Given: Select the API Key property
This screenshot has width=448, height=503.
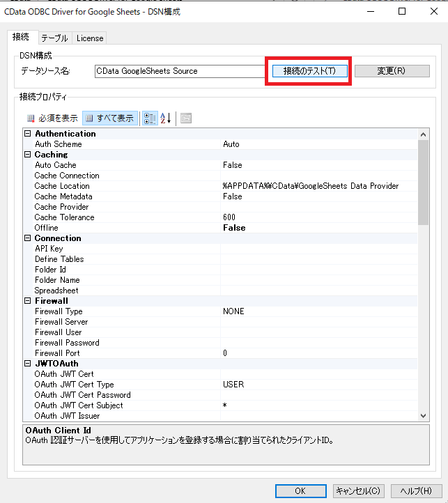Looking at the screenshot, I should pos(224,249).
